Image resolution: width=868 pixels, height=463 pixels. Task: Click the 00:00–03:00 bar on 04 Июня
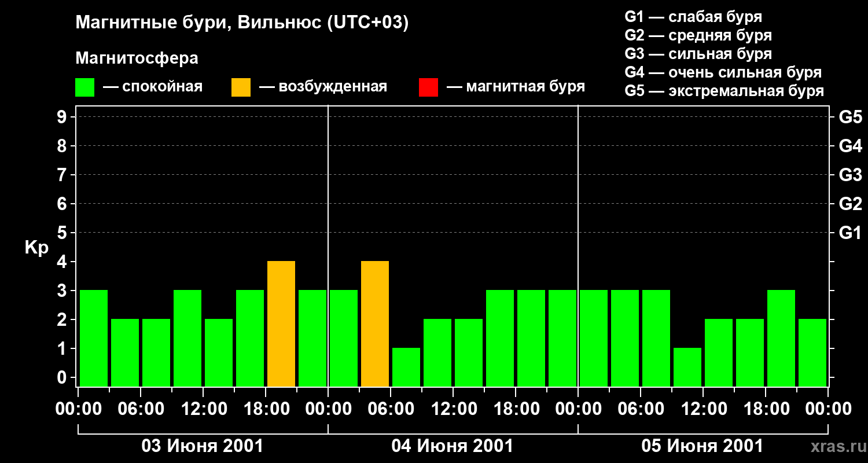(344, 338)
